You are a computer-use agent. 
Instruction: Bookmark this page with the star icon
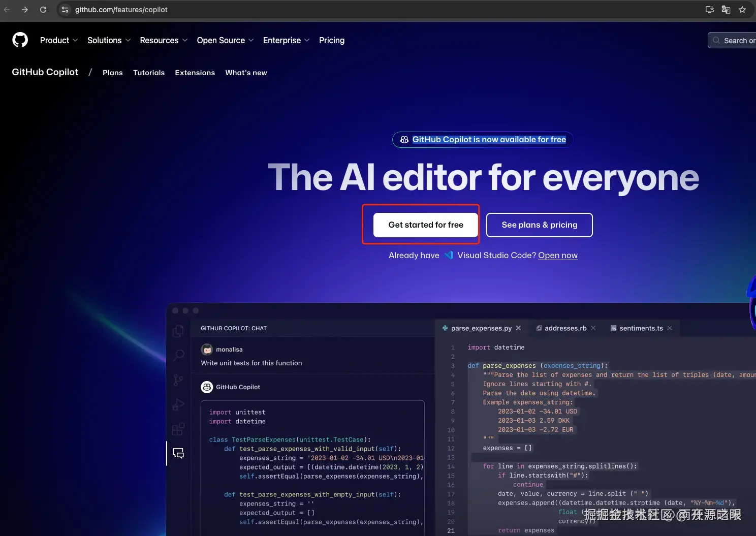click(742, 10)
